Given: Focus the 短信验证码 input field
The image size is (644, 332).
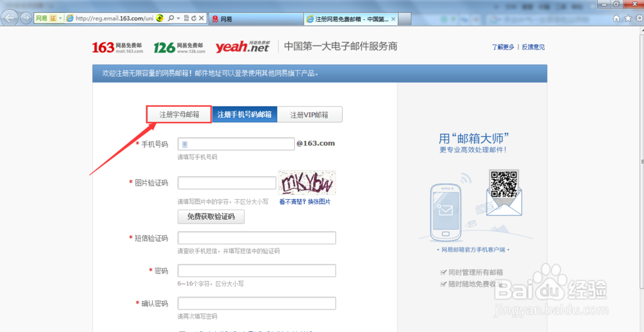Looking at the screenshot, I should coord(257,238).
